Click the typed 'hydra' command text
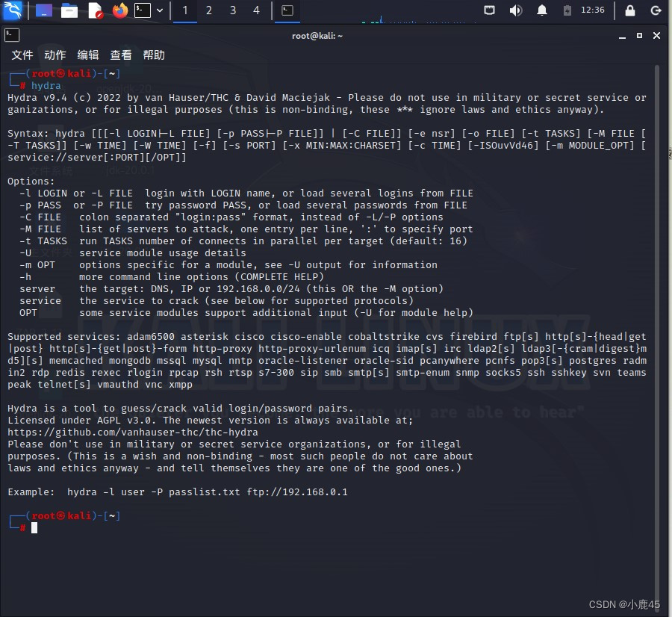672x617 pixels. (x=46, y=86)
